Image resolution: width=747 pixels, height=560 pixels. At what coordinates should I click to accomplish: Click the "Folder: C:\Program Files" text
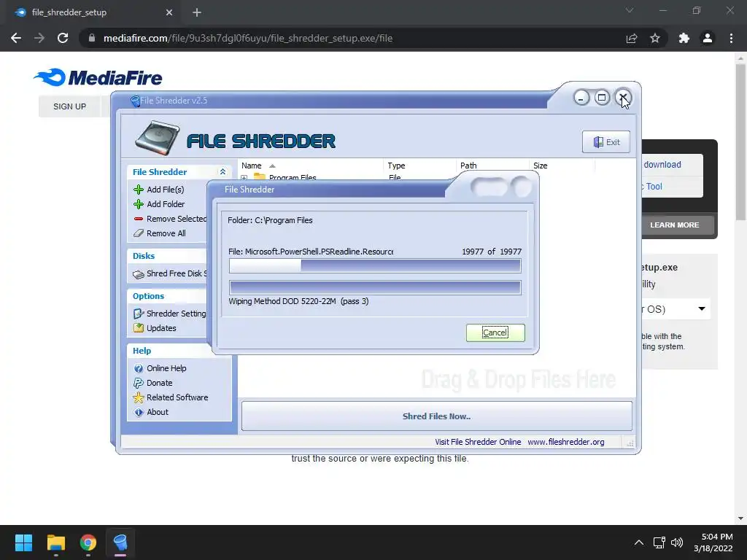point(270,220)
